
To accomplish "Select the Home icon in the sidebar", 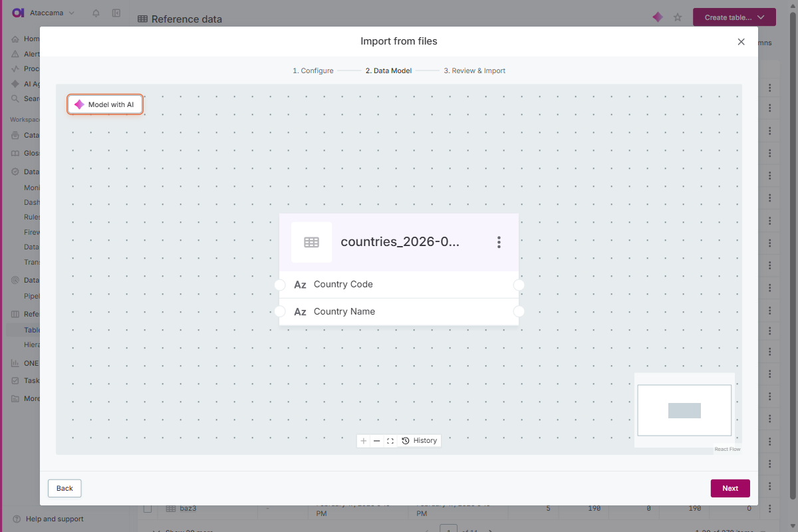I will click(15, 39).
